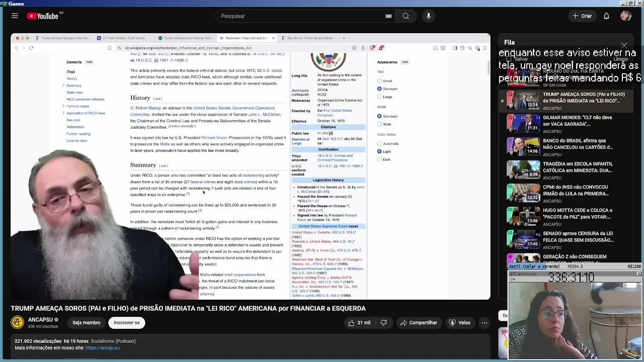Go to the YouTube home logo

coord(42,16)
